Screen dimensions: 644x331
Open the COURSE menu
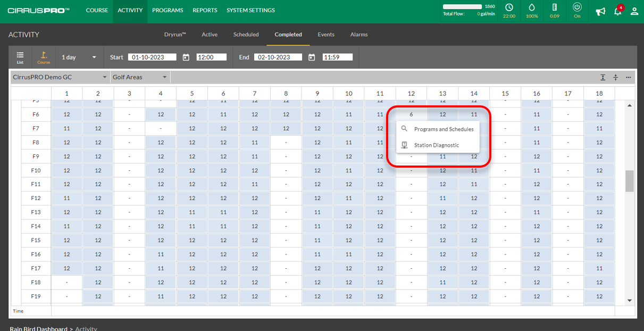coord(97,10)
